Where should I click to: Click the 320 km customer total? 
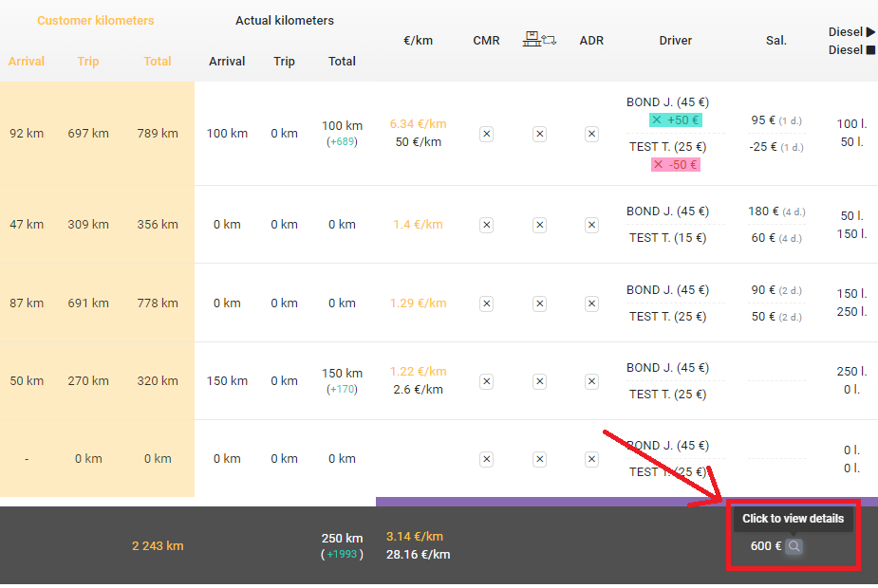(158, 381)
